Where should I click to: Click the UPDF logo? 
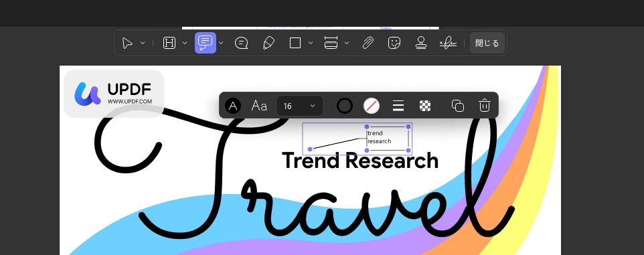click(x=114, y=94)
